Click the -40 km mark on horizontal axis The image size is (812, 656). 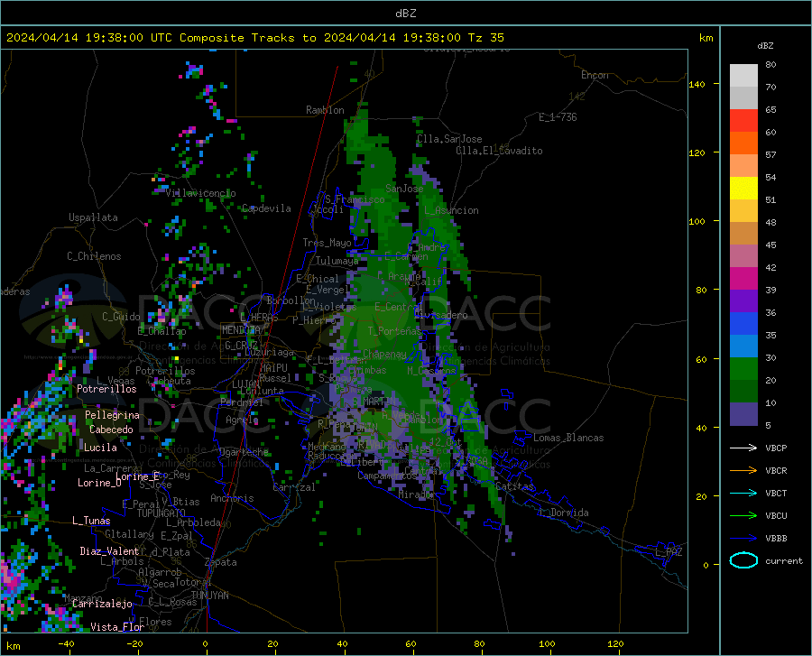tap(66, 644)
